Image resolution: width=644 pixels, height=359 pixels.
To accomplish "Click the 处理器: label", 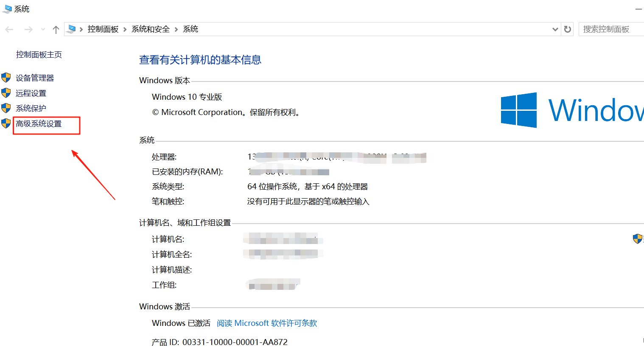I will pos(164,157).
